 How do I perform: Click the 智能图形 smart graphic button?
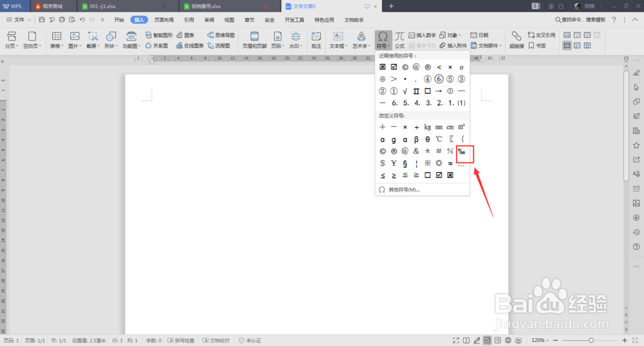click(159, 35)
